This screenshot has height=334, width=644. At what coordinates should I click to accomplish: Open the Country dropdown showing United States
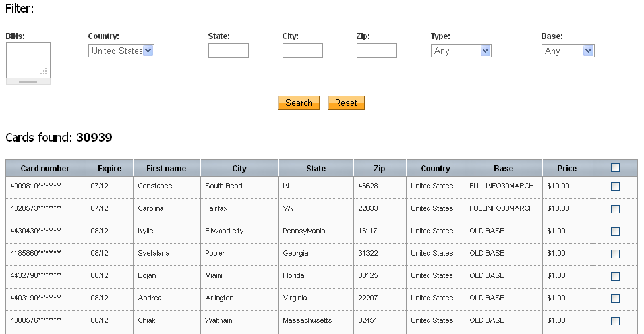tap(121, 51)
